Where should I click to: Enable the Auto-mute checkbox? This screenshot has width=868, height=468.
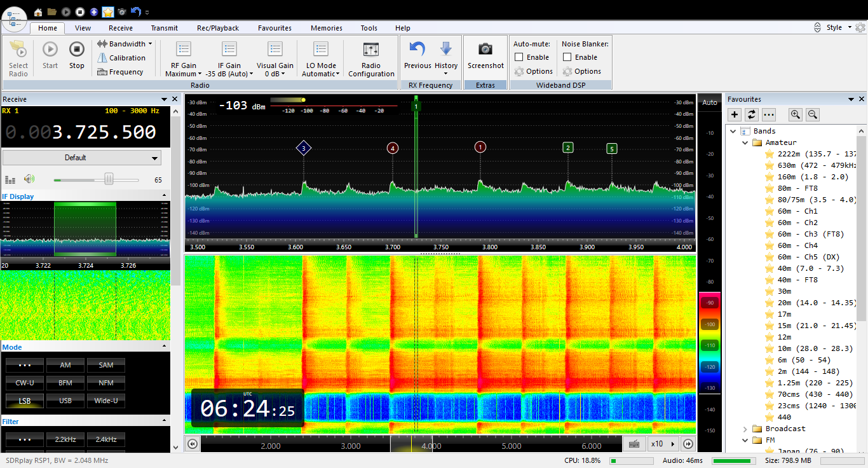point(519,57)
